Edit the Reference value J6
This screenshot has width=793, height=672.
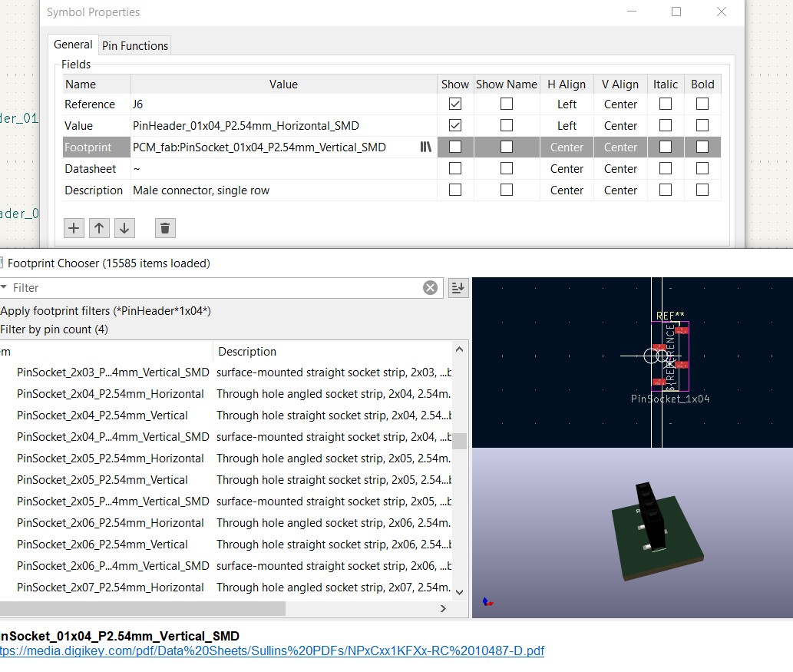284,104
